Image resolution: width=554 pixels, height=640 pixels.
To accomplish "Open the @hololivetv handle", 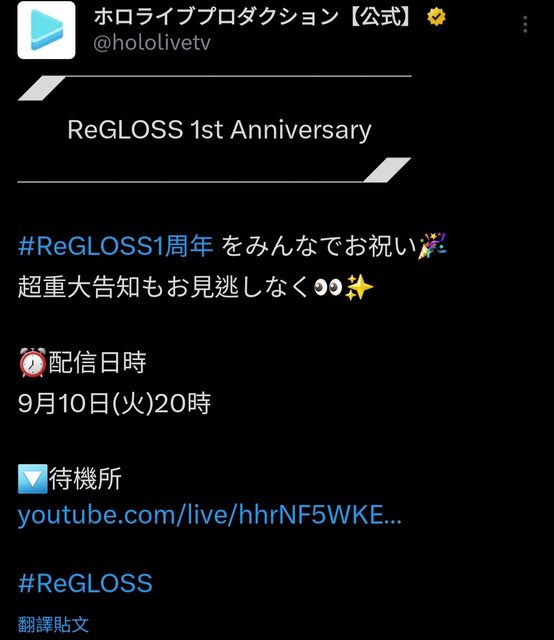I will 152,43.
